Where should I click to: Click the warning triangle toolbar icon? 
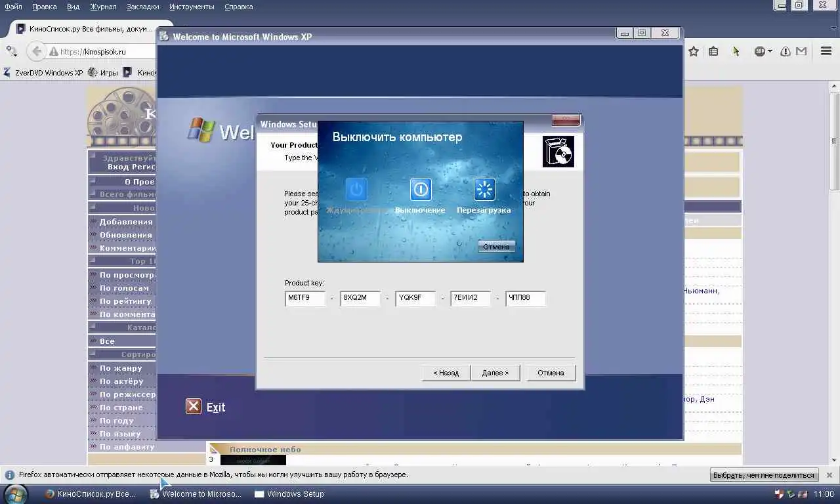coord(786,51)
